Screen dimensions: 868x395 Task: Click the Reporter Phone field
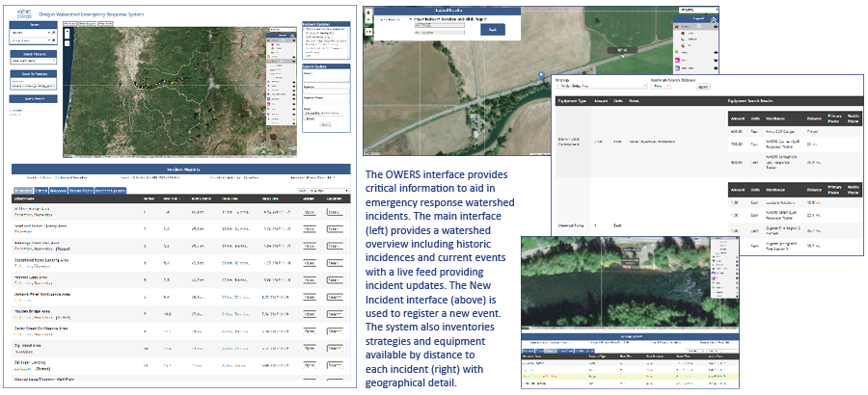[x=326, y=102]
